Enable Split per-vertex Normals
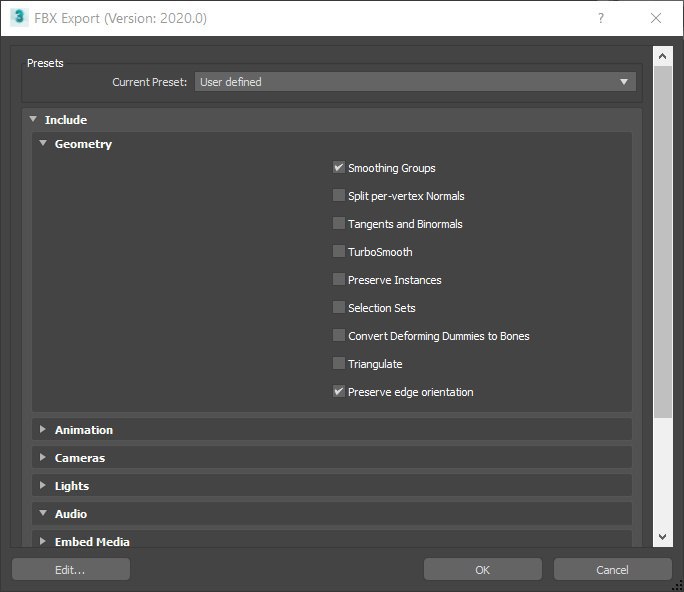This screenshot has width=684, height=592. [x=339, y=195]
